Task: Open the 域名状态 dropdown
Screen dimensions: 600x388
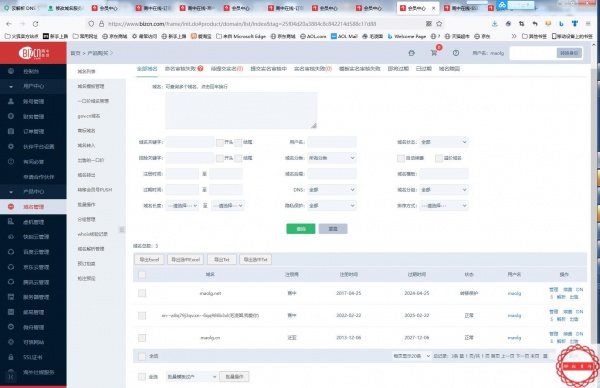Action: pos(444,142)
